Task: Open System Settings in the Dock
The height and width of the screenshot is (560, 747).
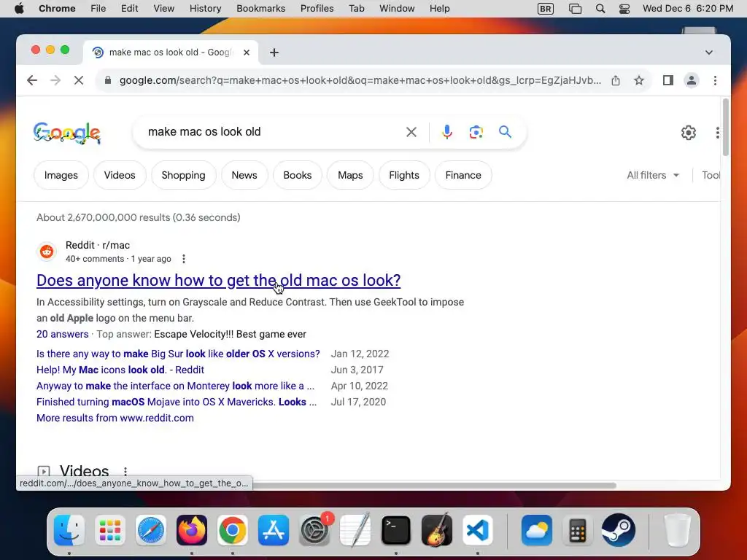Action: click(314, 530)
